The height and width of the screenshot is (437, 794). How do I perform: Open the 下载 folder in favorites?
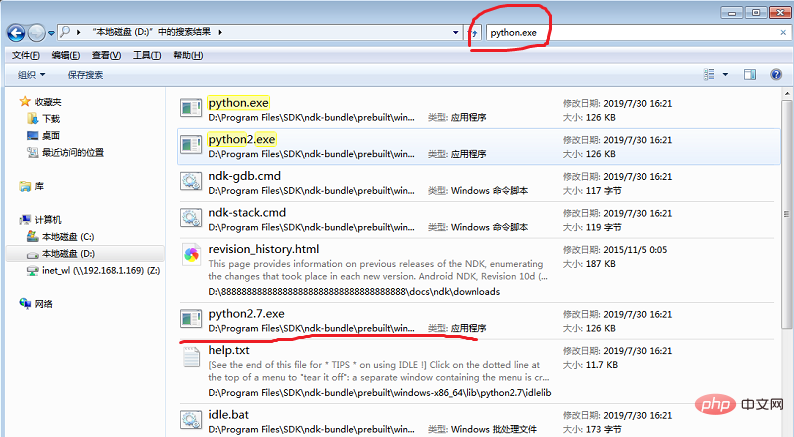[50, 118]
